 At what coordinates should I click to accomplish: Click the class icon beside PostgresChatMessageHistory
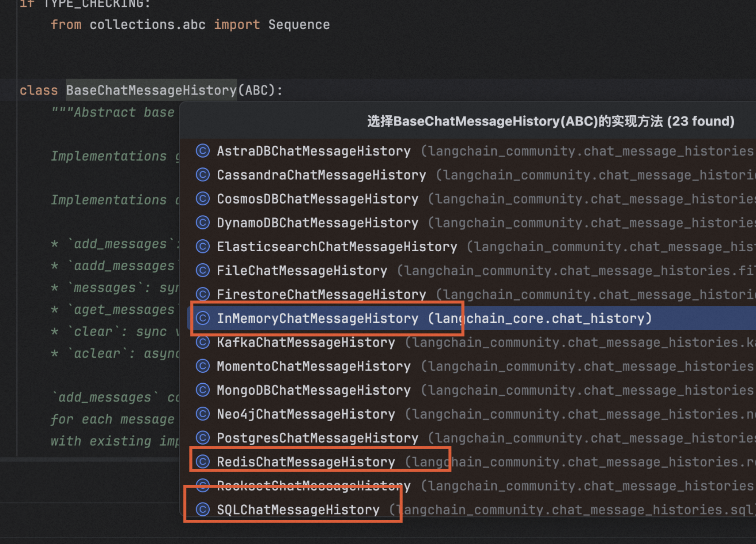(x=203, y=438)
